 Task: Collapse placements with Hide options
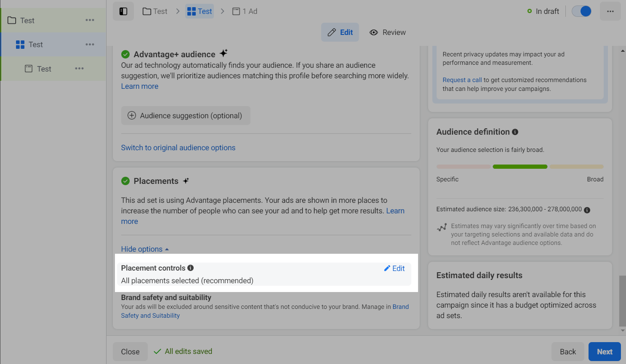coord(145,249)
